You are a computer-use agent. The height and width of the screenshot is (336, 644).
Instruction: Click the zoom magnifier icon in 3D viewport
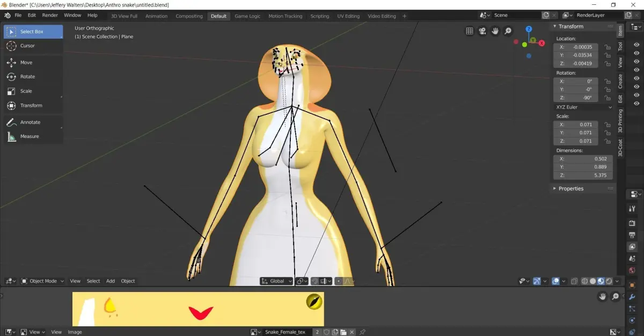click(x=508, y=31)
